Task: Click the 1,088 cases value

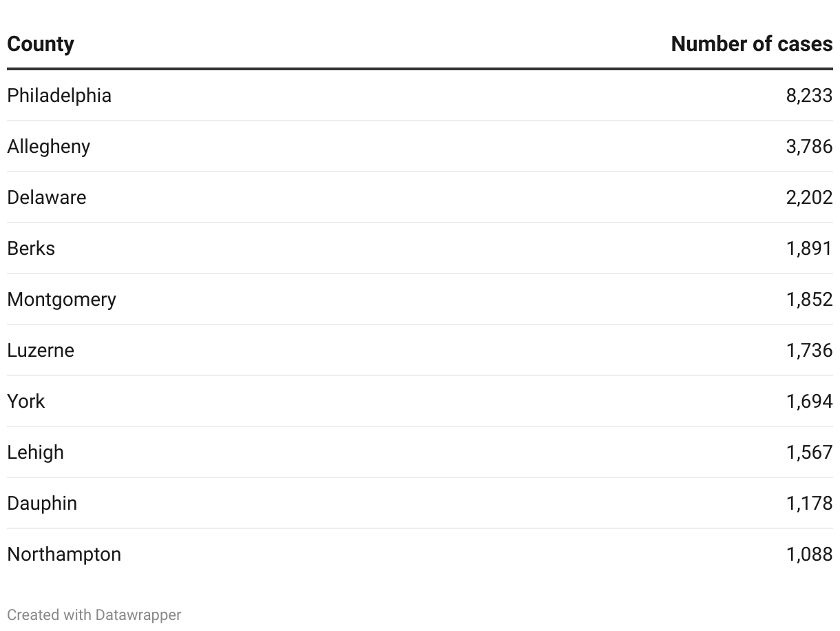Action: point(810,554)
